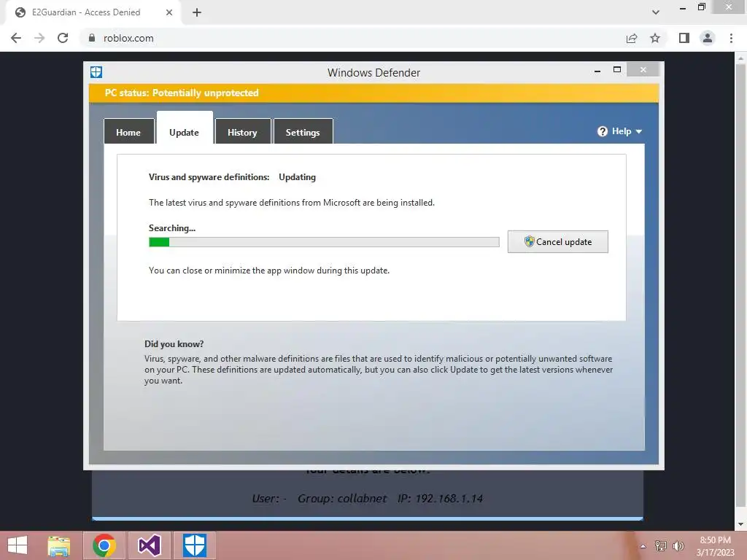
Task: Open Chrome tab search chevron
Action: pos(656,12)
